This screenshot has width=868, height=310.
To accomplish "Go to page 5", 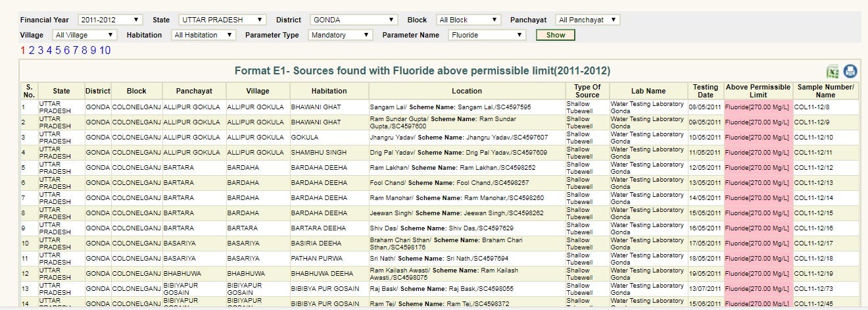I will tap(58, 50).
